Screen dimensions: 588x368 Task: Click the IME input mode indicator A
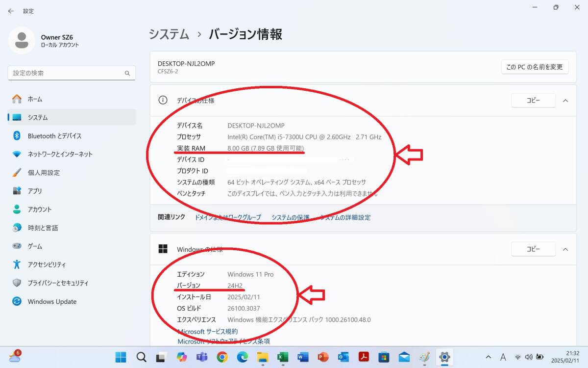click(503, 357)
